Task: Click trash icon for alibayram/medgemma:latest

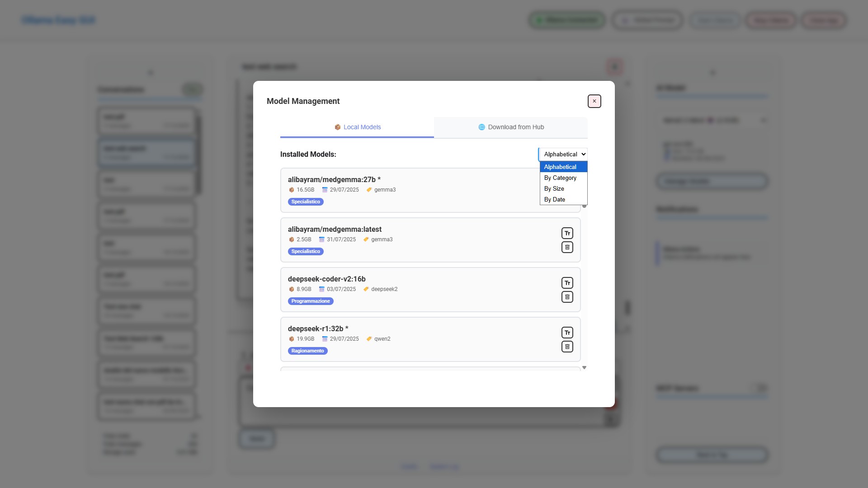Action: point(567,247)
